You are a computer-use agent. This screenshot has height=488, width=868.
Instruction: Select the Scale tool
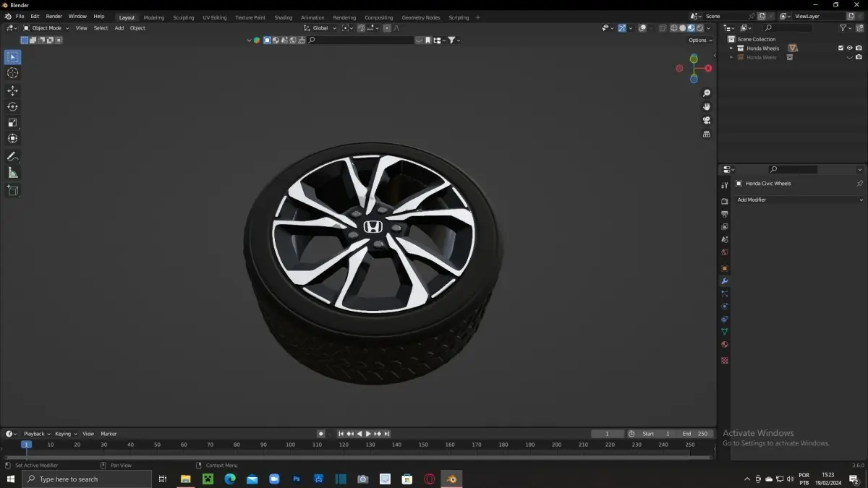coord(12,122)
